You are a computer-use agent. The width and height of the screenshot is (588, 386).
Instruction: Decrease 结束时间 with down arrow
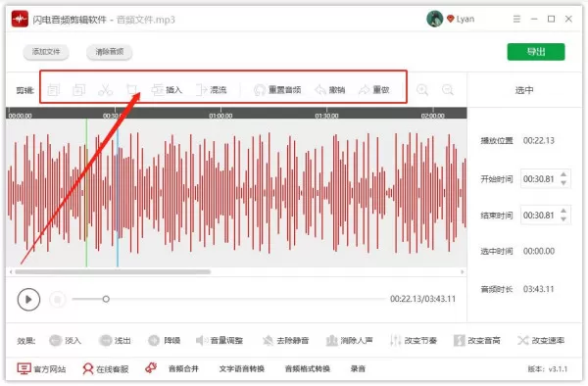pos(563,219)
